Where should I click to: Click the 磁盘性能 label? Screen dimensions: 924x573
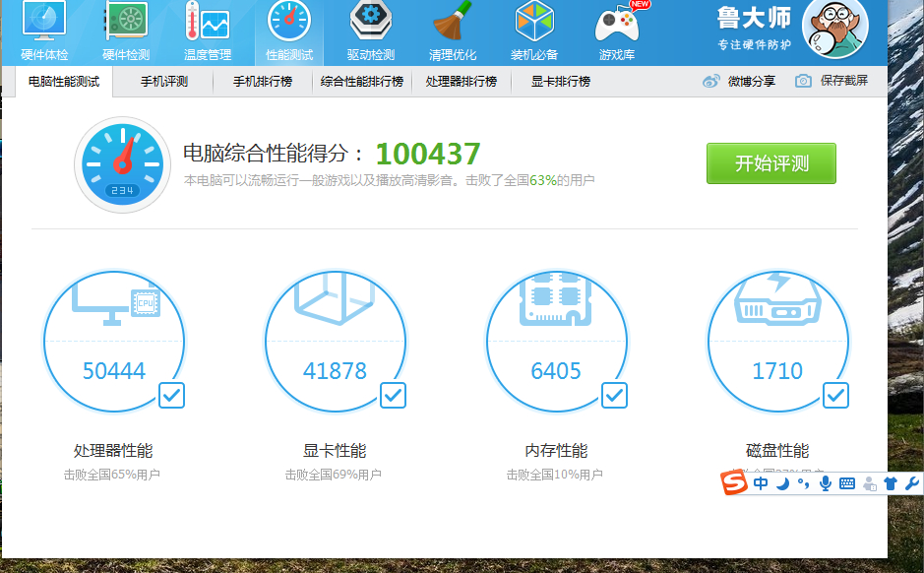pos(777,451)
